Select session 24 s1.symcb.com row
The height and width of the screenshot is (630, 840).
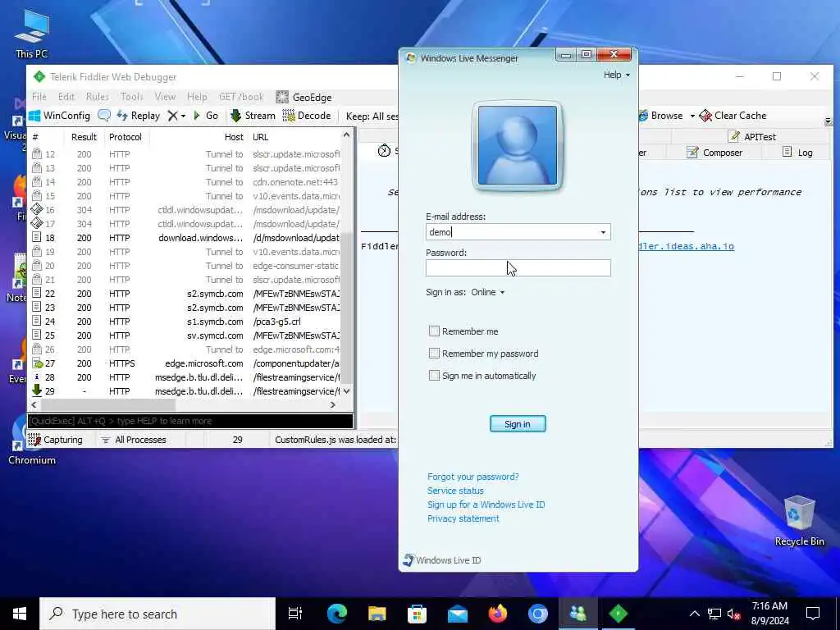[x=185, y=322]
